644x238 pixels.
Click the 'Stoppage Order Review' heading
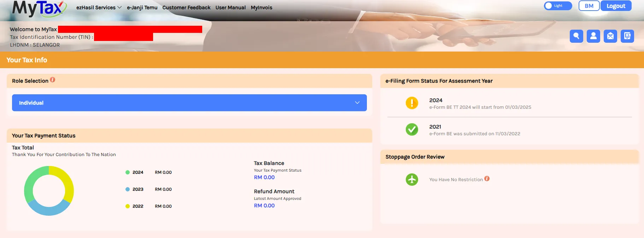pos(415,157)
